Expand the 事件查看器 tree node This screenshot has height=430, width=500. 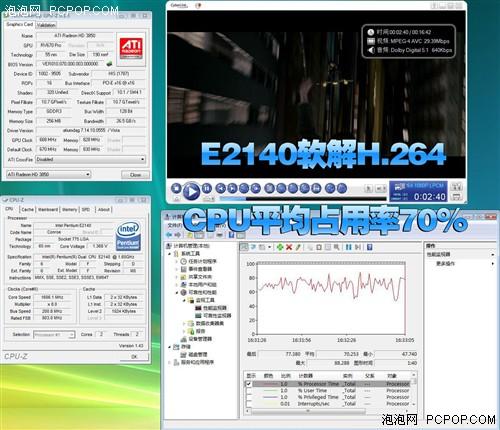[177, 269]
